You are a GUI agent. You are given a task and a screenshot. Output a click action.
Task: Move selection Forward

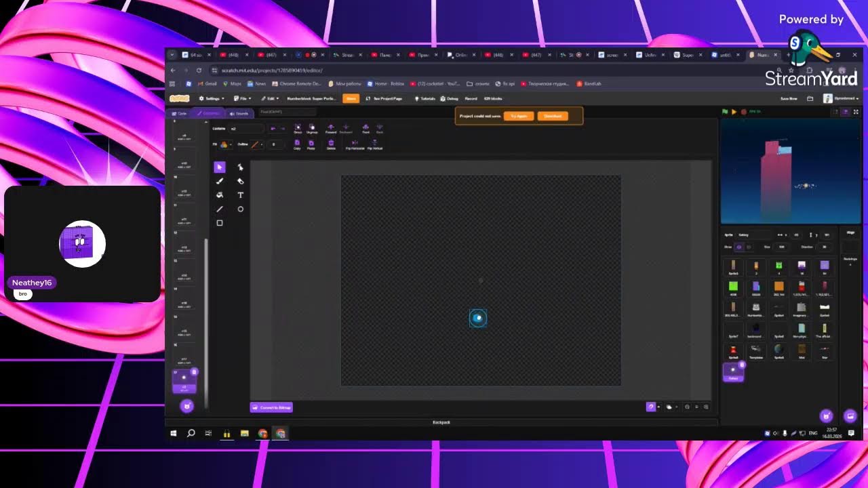331,128
